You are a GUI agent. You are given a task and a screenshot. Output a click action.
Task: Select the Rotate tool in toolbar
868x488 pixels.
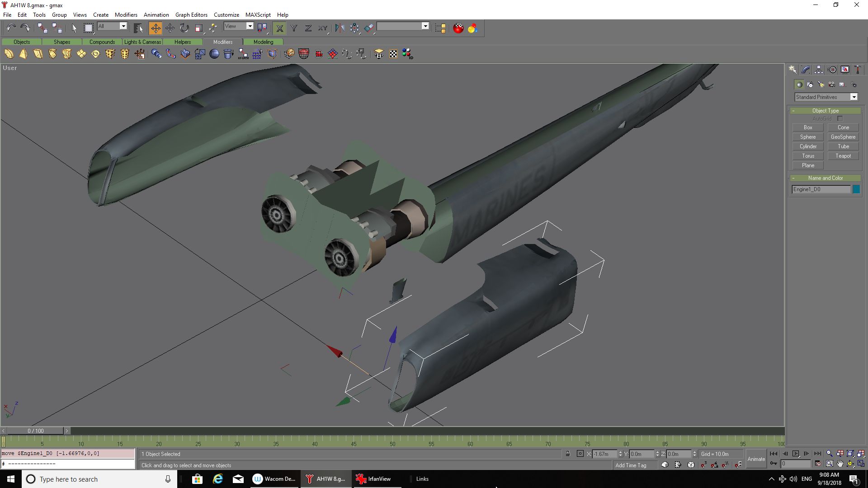point(184,28)
